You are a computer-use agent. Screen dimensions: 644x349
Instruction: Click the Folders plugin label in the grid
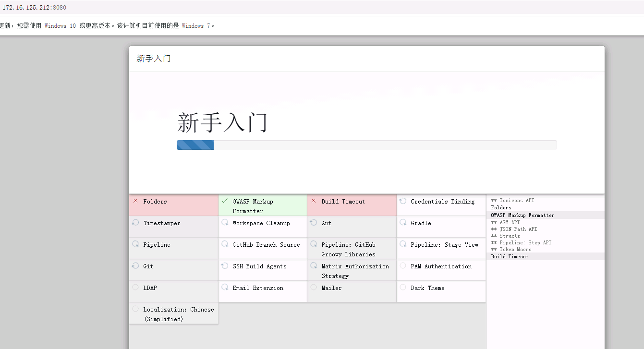pyautogui.click(x=155, y=202)
